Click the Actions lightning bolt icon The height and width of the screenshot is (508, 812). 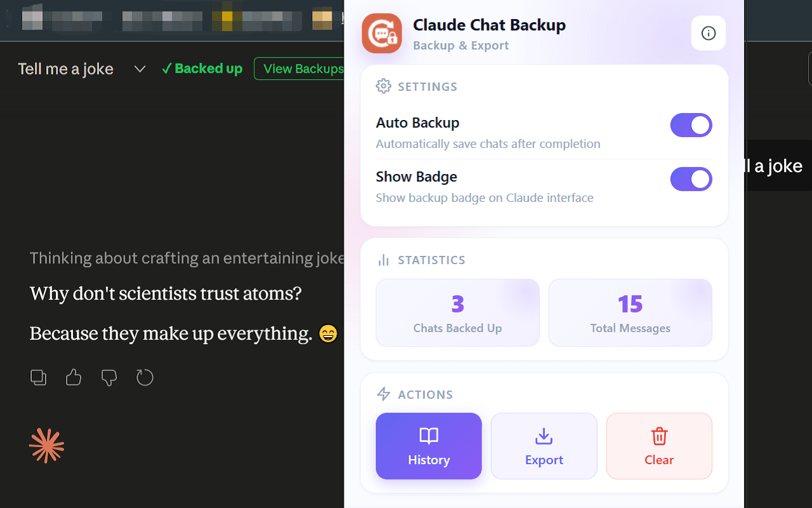click(383, 394)
